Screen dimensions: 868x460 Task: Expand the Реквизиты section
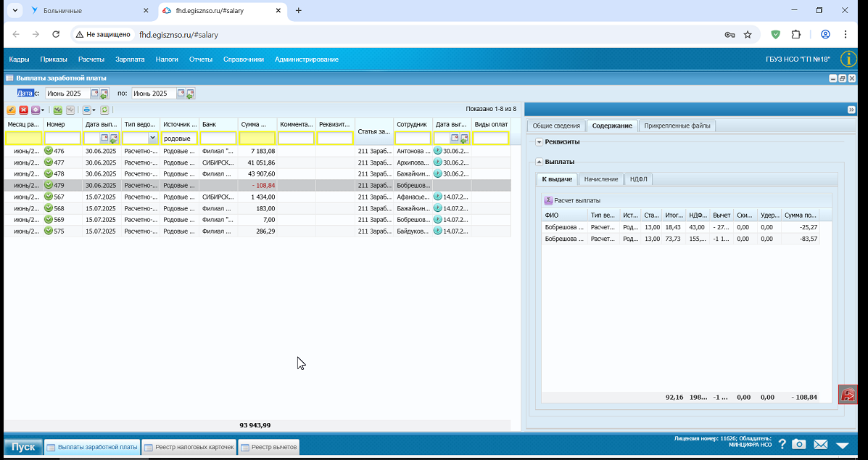(x=540, y=142)
